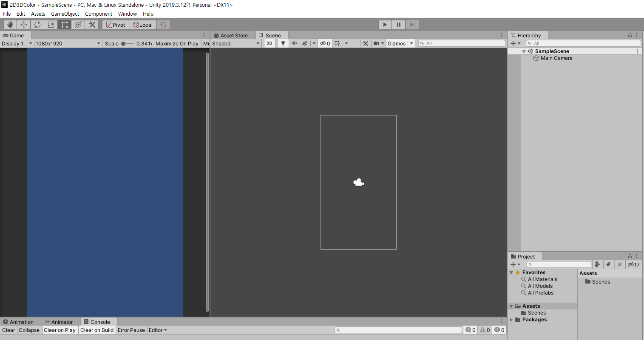Step one frame forward

tap(412, 25)
